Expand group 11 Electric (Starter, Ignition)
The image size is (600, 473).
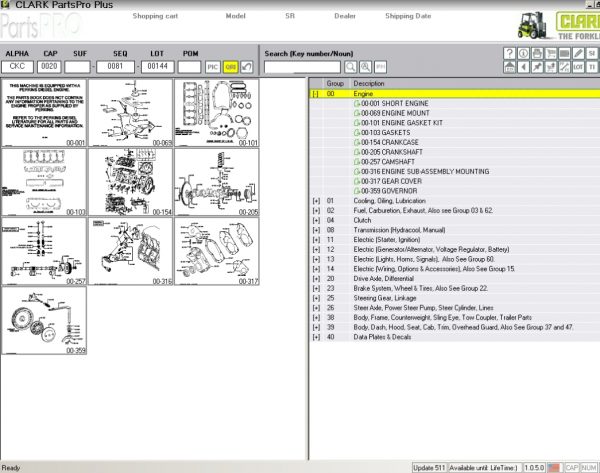[x=316, y=240]
